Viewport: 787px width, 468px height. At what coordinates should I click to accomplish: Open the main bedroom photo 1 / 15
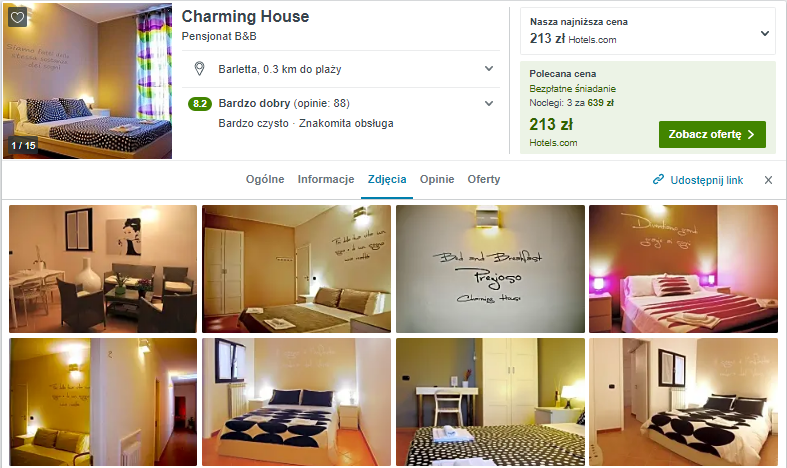click(88, 81)
